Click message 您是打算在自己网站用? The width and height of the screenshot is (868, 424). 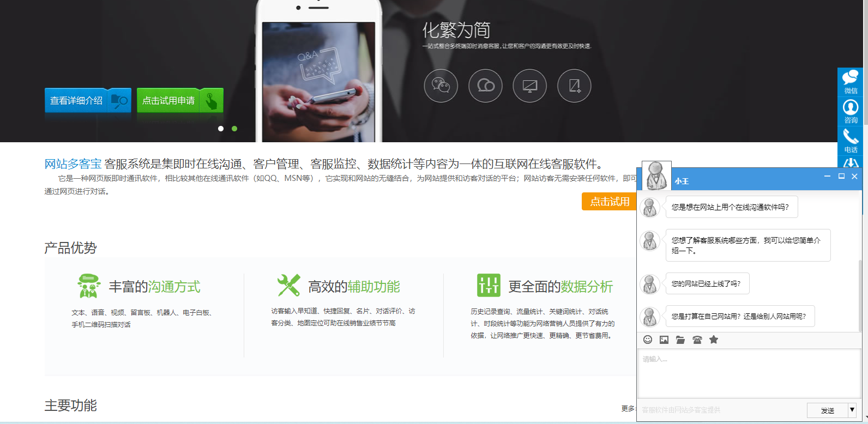[x=740, y=316]
